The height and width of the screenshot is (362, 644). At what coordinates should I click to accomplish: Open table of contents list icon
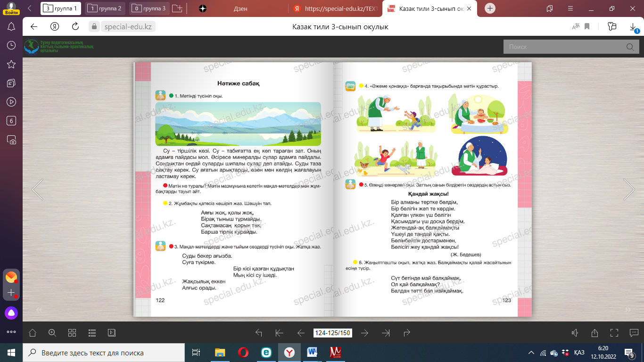point(92,333)
